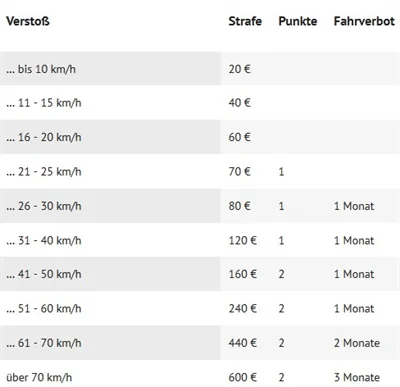
Task: Click the 600 € fine value
Action: (243, 377)
